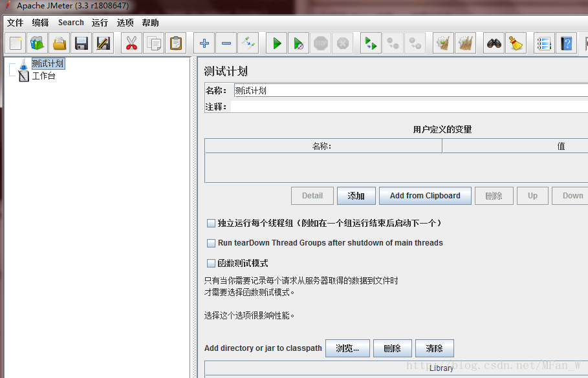
Task: Click the Down button
Action: (x=571, y=196)
